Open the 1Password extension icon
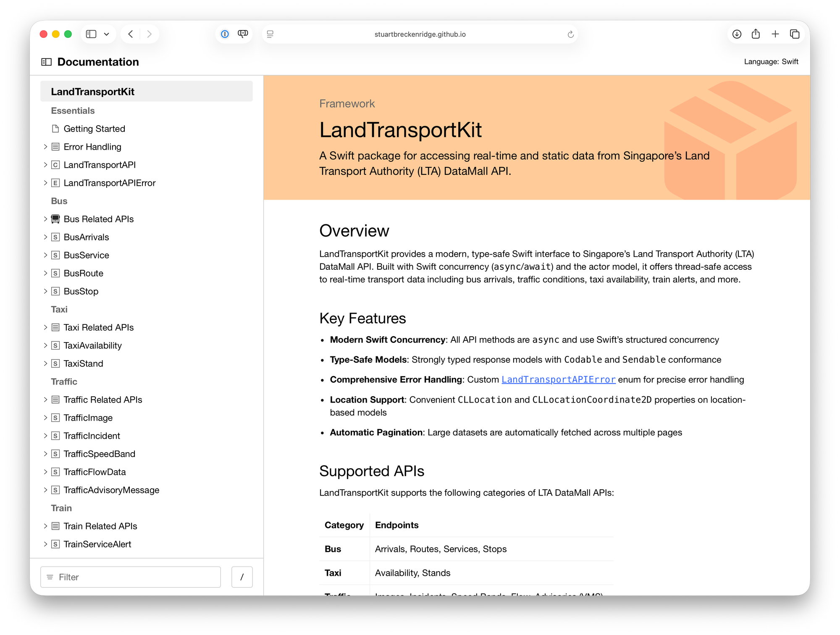 click(x=225, y=34)
